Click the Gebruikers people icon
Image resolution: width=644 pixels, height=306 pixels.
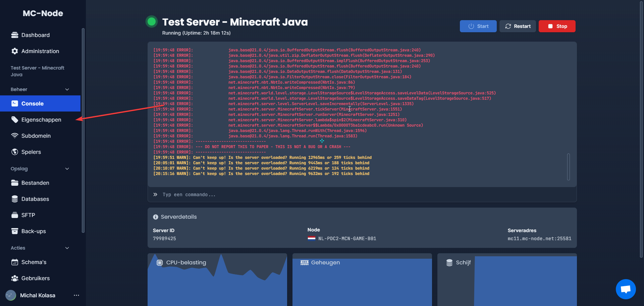[14, 278]
